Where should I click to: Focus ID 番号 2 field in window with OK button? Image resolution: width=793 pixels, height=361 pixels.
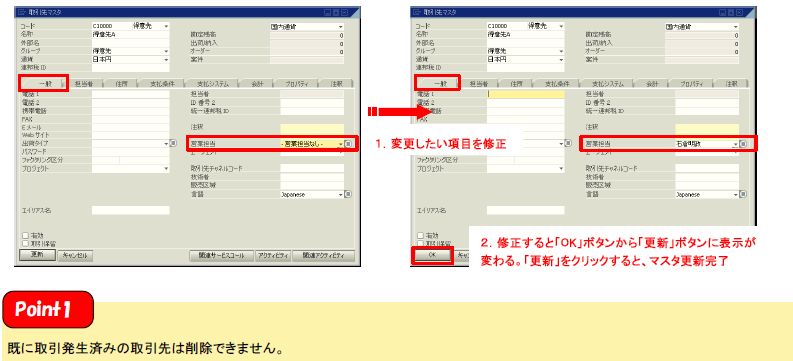[707, 103]
